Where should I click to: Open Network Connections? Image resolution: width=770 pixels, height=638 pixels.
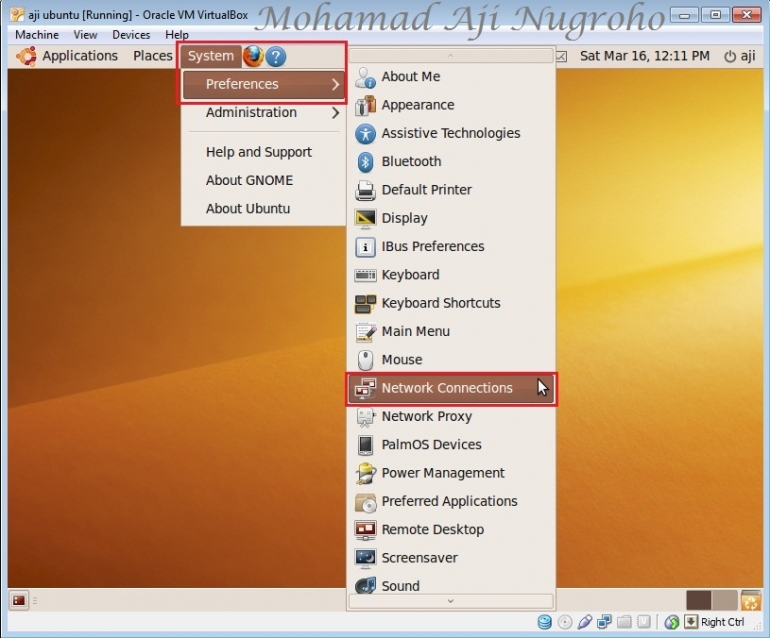point(451,388)
